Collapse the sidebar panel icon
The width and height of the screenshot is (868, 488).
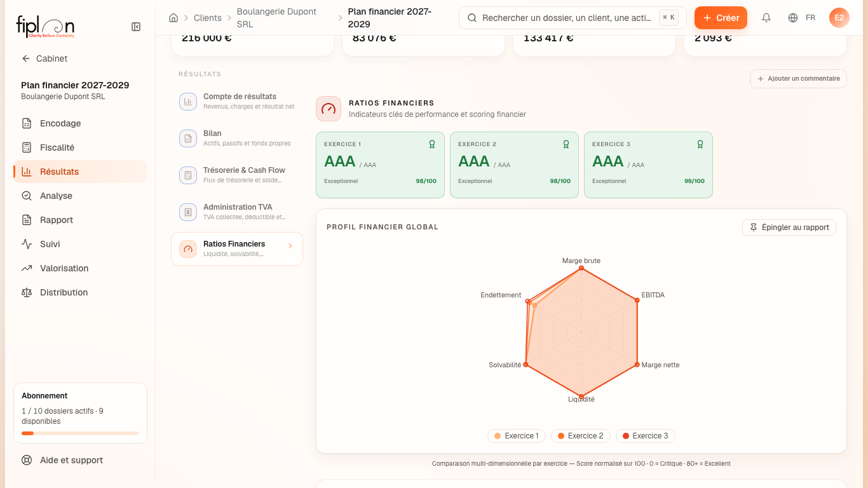136,27
